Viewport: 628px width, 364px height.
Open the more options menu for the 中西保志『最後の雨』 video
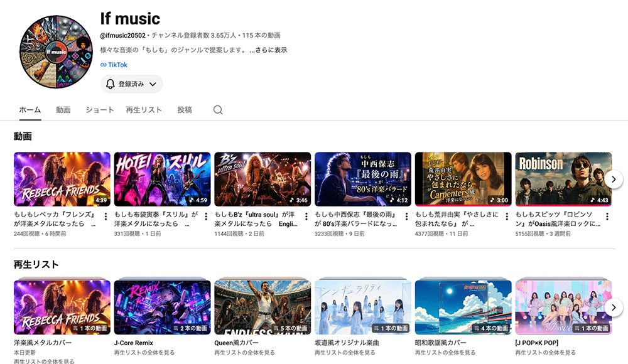pyautogui.click(x=406, y=217)
